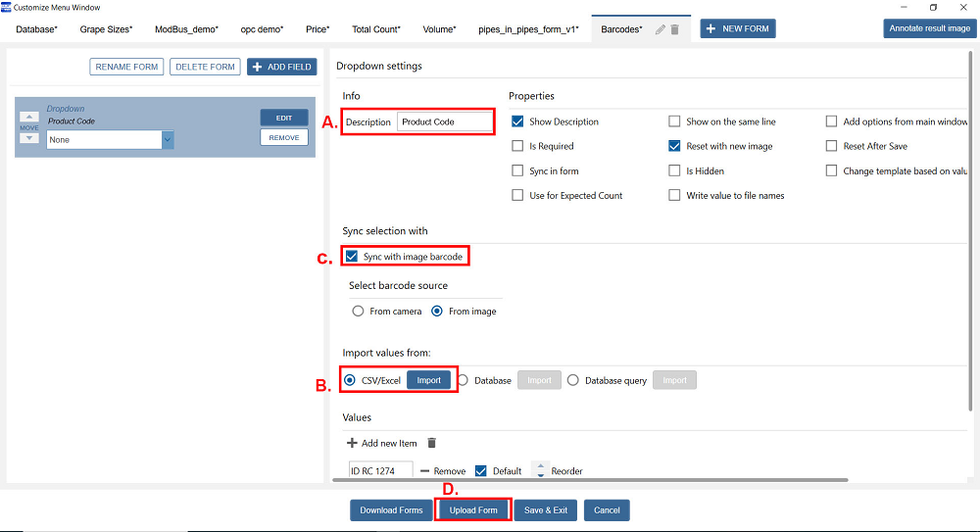This screenshot has width=980, height=532.
Task: Click the trash icon on Barcodes tab
Action: (674, 29)
